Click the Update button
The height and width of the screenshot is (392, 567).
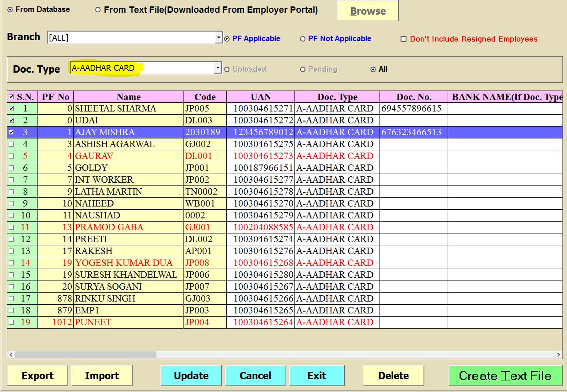point(191,376)
